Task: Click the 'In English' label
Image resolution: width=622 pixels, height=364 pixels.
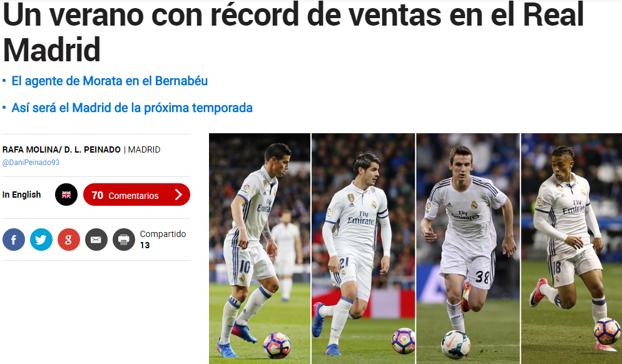Action: [x=22, y=195]
